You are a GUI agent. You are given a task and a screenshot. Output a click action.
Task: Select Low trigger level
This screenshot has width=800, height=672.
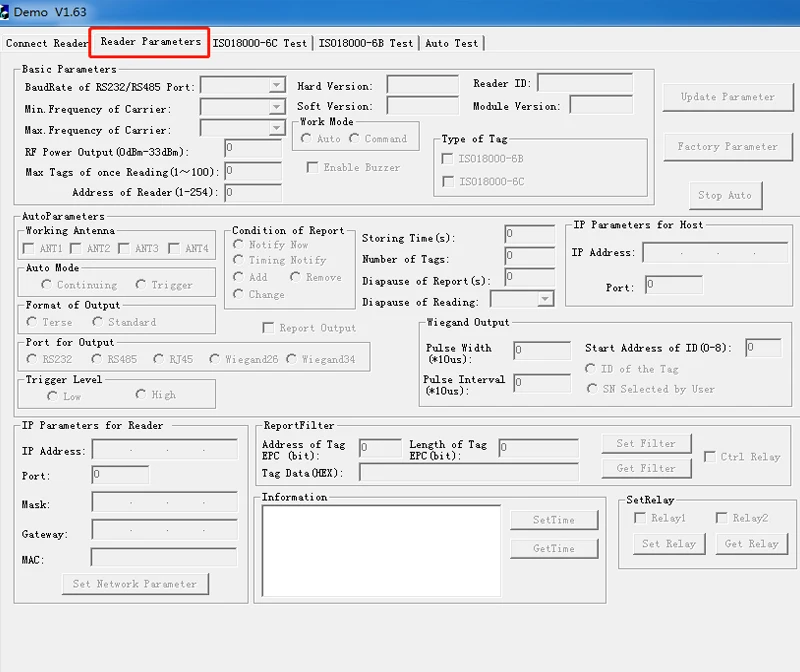[52, 396]
